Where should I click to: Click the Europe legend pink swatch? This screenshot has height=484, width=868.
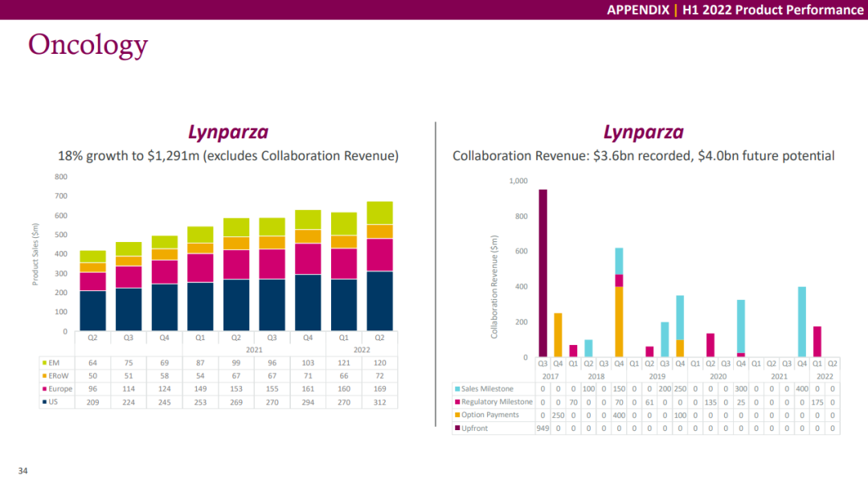pyautogui.click(x=43, y=389)
